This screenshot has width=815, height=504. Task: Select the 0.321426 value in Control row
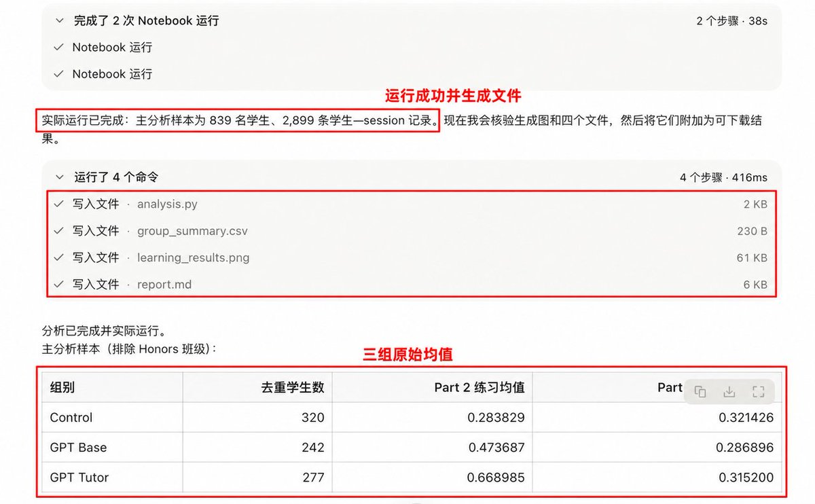tap(746, 418)
